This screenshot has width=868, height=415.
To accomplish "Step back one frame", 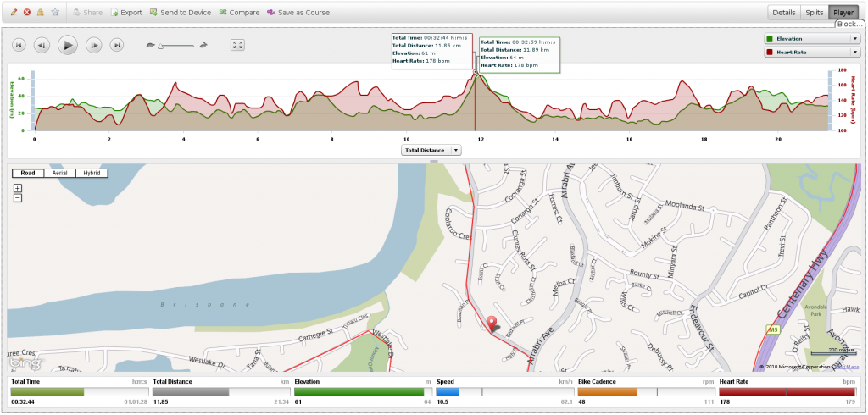I will click(42, 46).
